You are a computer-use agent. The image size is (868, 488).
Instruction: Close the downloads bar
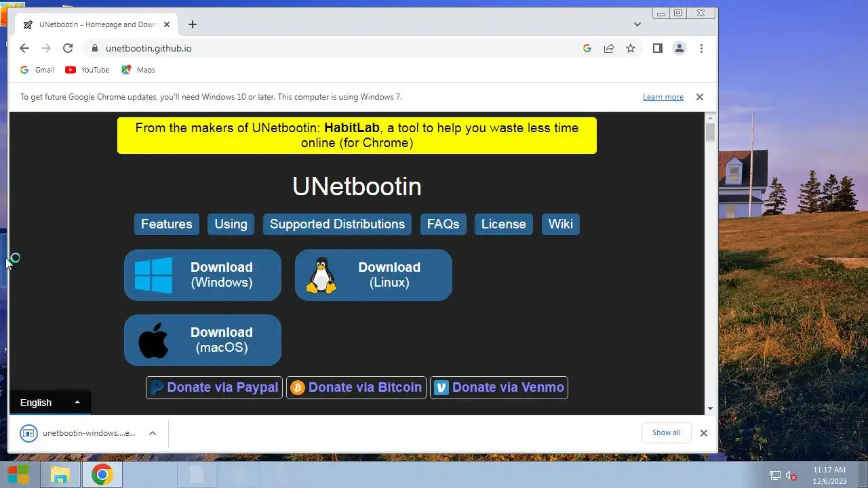[704, 433]
